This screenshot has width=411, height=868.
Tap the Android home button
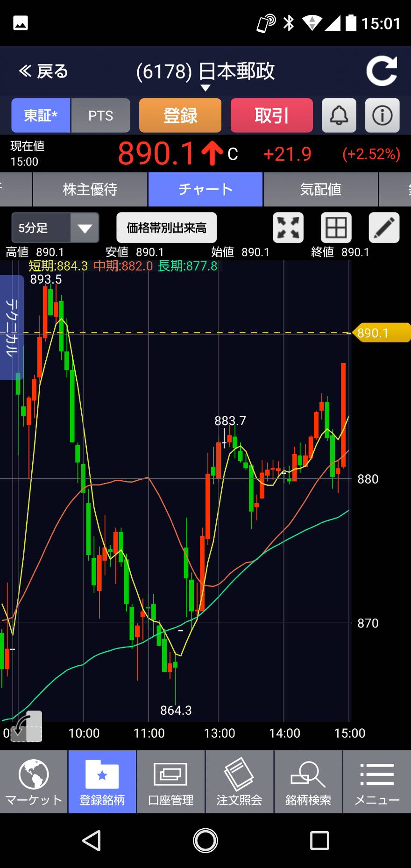[x=205, y=840]
